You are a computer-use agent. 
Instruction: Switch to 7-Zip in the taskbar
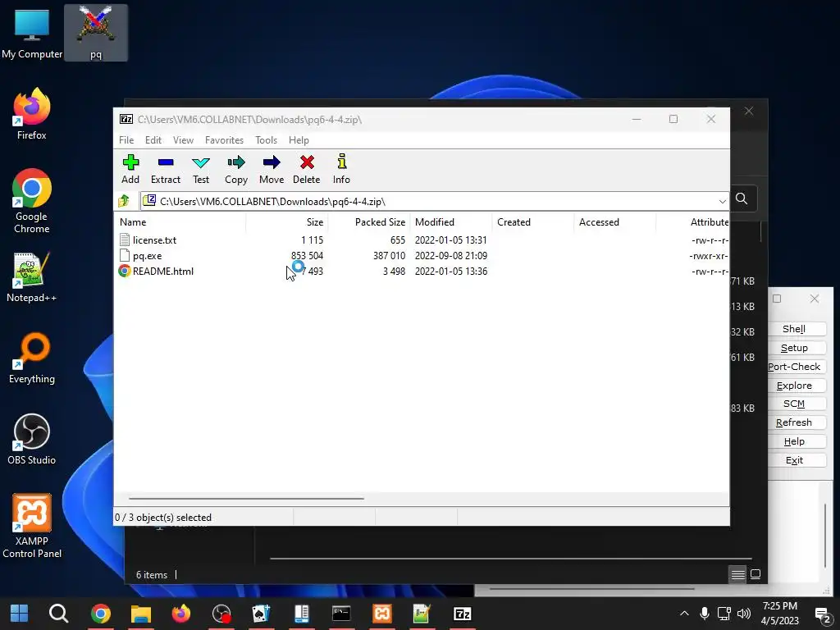(463, 614)
